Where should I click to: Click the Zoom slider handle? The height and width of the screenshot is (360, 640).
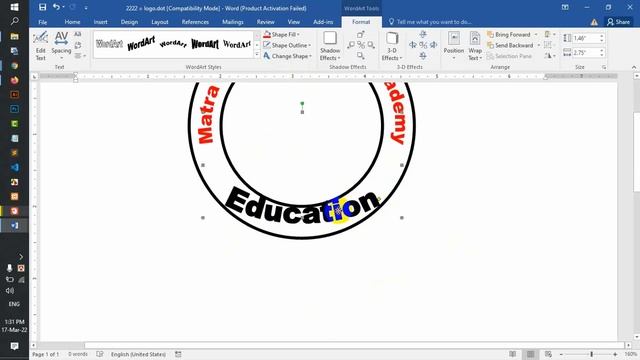[x=591, y=354]
